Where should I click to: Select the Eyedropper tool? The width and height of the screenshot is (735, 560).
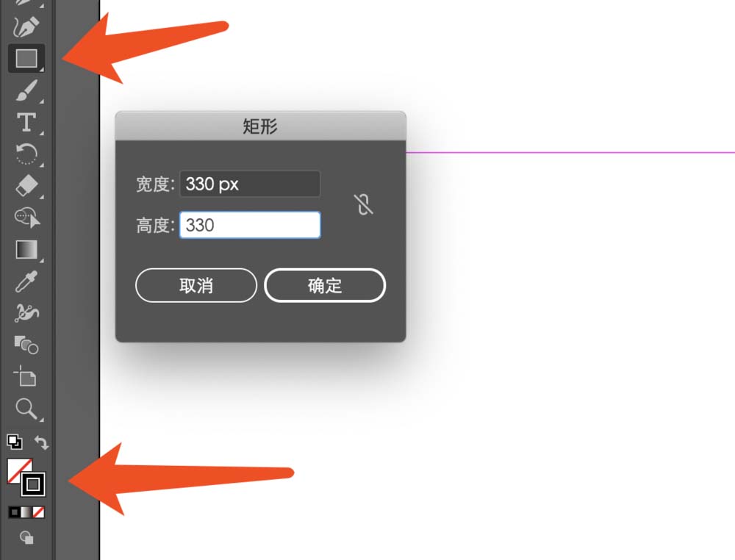pos(26,281)
